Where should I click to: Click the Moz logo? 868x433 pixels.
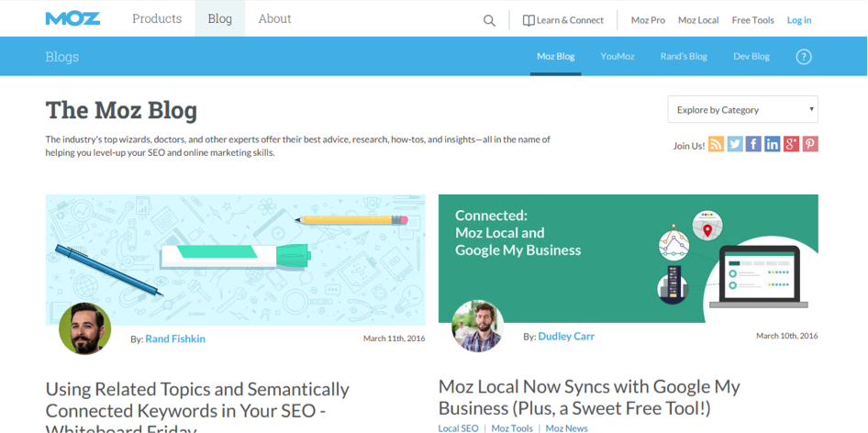click(x=72, y=19)
